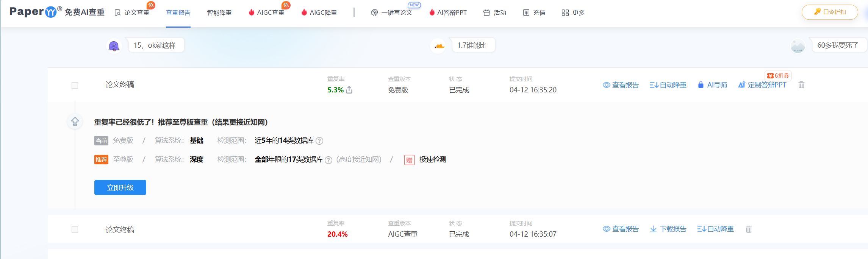The height and width of the screenshot is (259, 868).
Task: Click the 5.3% duplication rate value
Action: [x=335, y=90]
